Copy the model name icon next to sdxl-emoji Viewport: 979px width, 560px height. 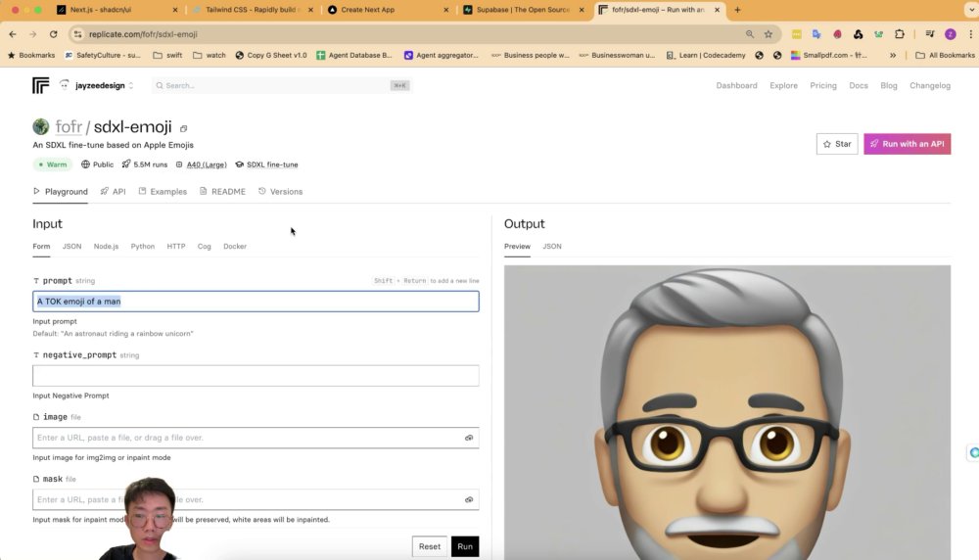(184, 128)
